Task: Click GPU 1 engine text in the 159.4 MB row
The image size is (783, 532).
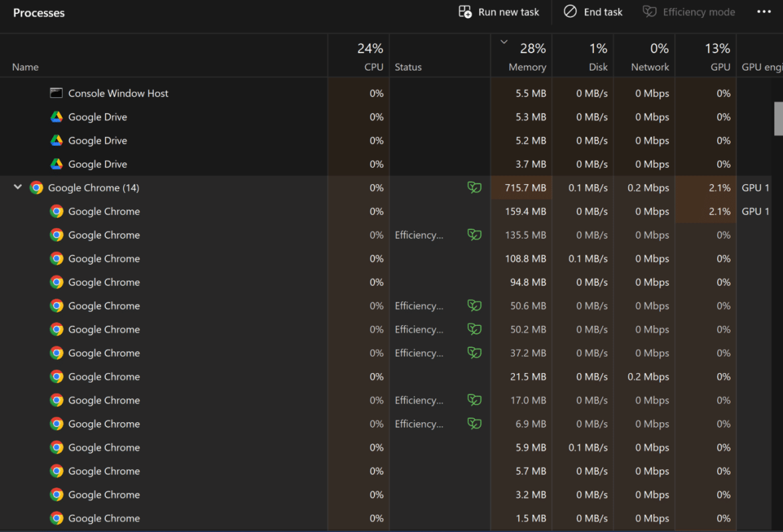Action: point(755,211)
